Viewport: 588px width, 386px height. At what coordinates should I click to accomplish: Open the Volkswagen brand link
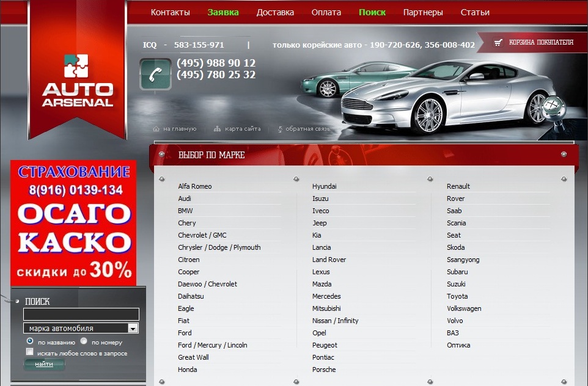pyautogui.click(x=464, y=308)
